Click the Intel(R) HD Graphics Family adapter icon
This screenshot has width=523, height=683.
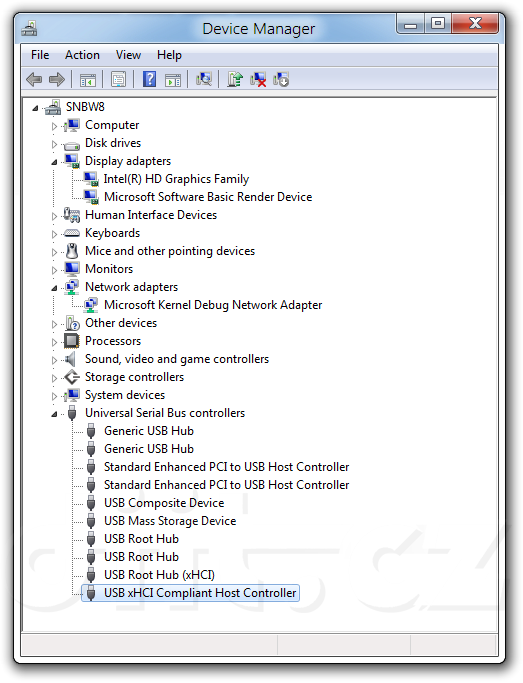(x=91, y=179)
